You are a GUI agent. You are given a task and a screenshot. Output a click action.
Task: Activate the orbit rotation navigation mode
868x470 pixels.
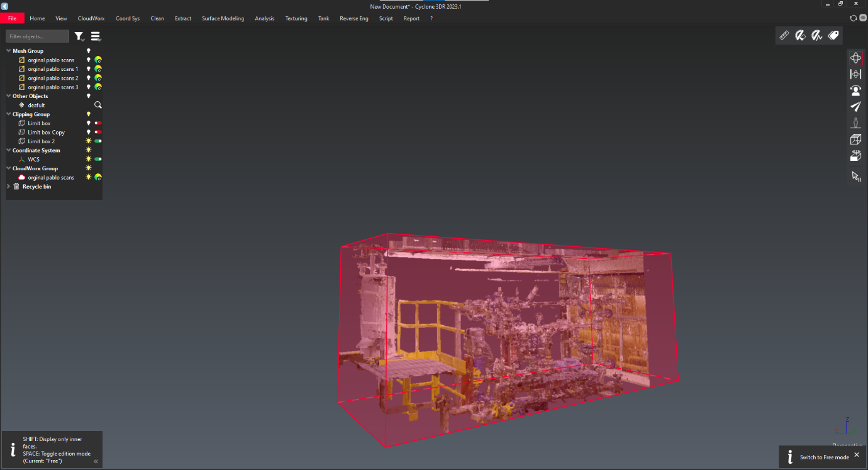855,58
